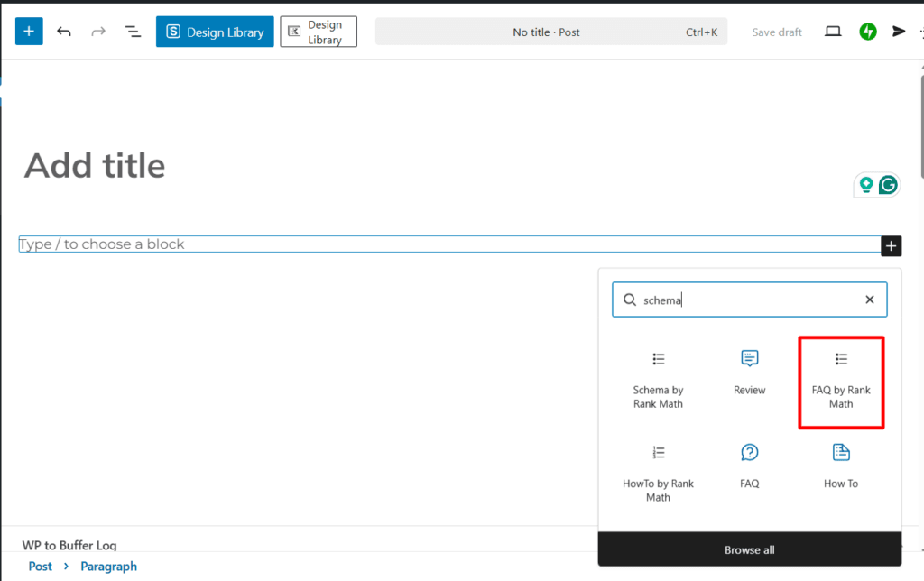Click the publish arrow icon
This screenshot has height=581, width=924.
click(x=898, y=31)
